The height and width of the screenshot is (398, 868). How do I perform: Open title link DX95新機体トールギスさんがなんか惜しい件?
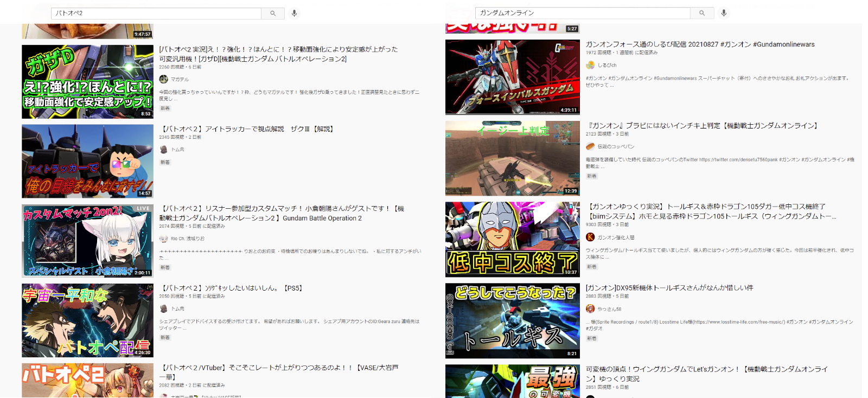coord(669,288)
